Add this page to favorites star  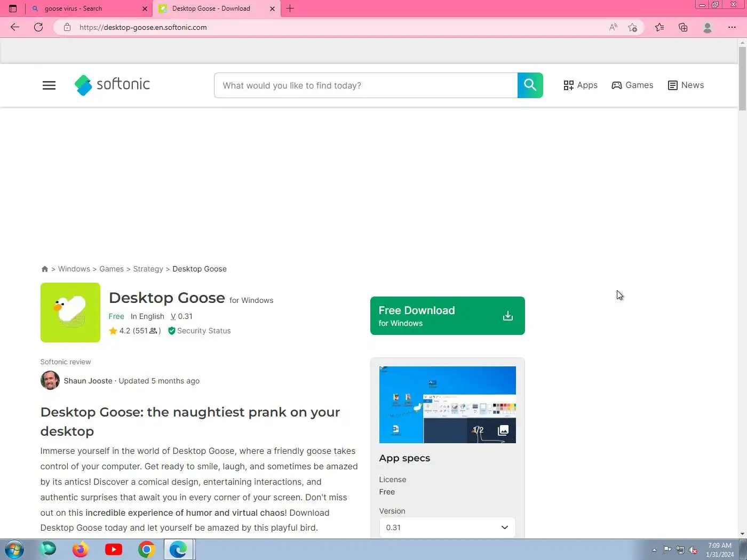point(633,27)
